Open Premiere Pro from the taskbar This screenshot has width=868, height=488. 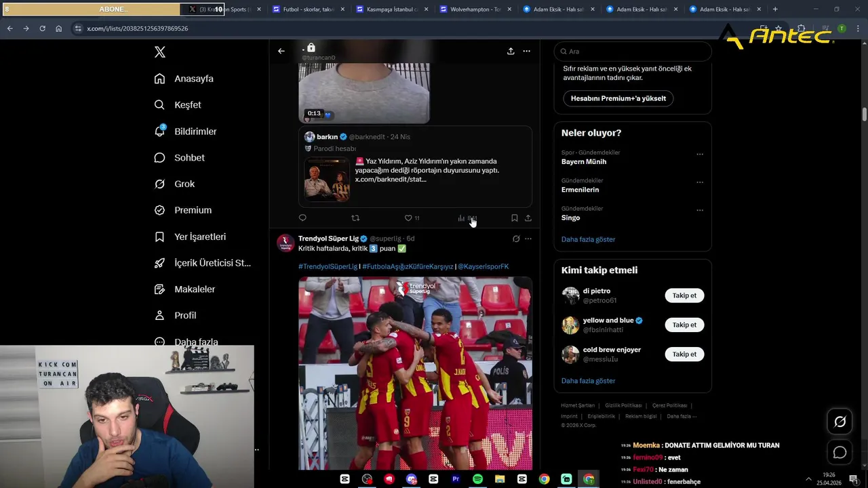pyautogui.click(x=455, y=479)
